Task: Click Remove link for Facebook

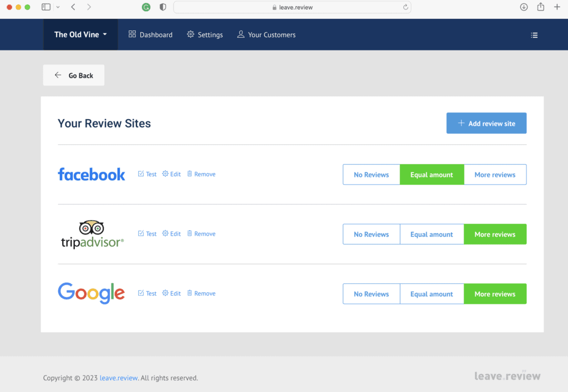Action: pyautogui.click(x=201, y=174)
